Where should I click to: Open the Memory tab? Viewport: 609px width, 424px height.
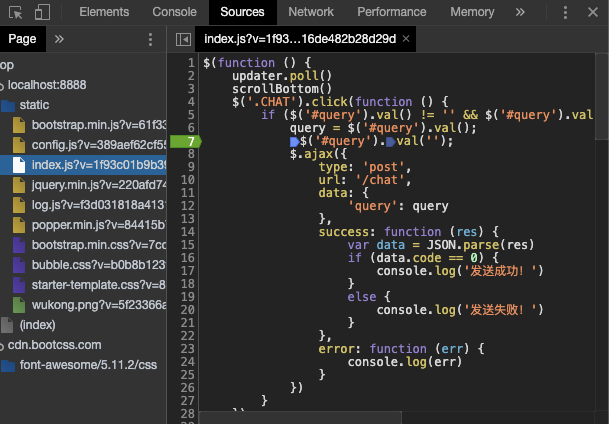pos(472,12)
